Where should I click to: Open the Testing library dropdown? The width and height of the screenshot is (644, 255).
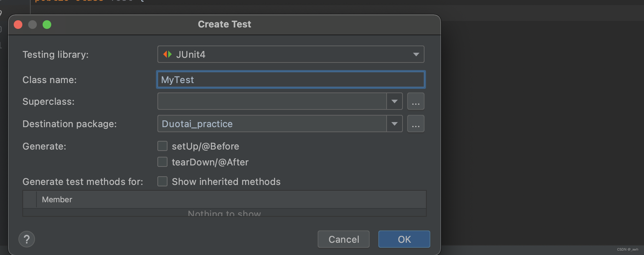(x=416, y=54)
